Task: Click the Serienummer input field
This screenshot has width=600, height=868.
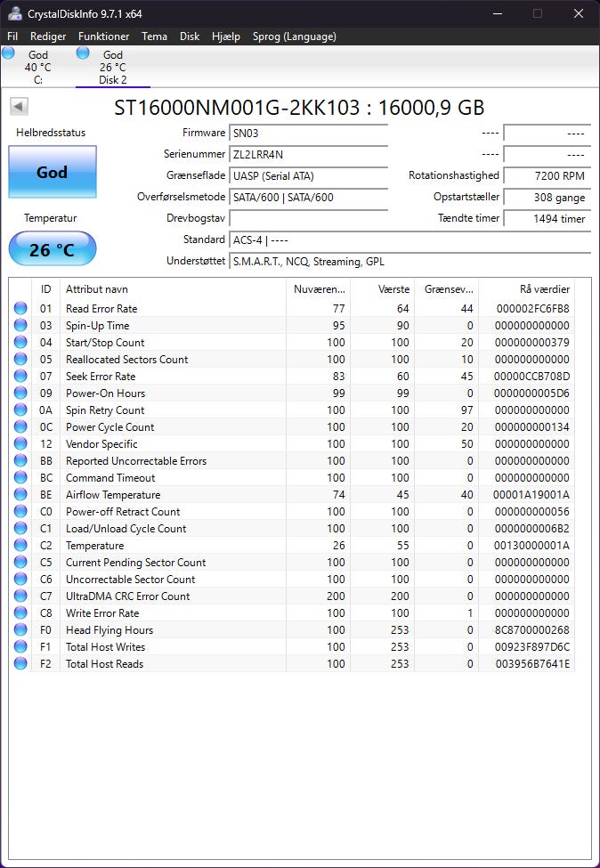Action: click(x=308, y=155)
